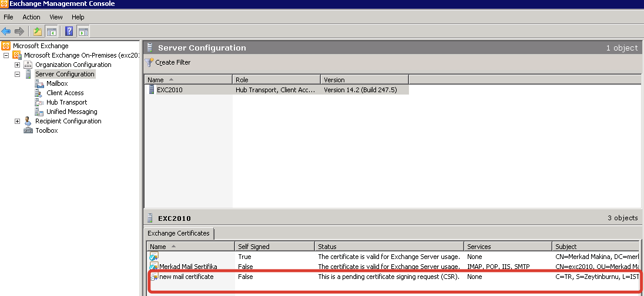Select Recipient Configuration in the tree
The height and width of the screenshot is (296, 644).
(68, 121)
